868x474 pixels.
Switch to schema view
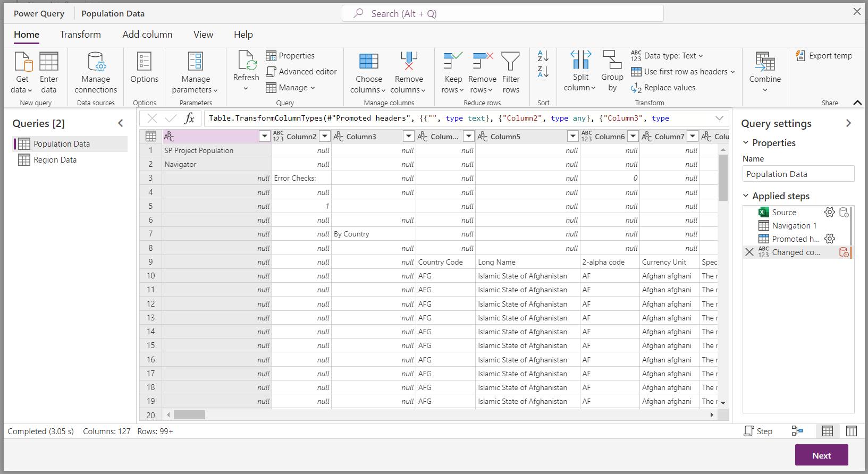pos(851,431)
